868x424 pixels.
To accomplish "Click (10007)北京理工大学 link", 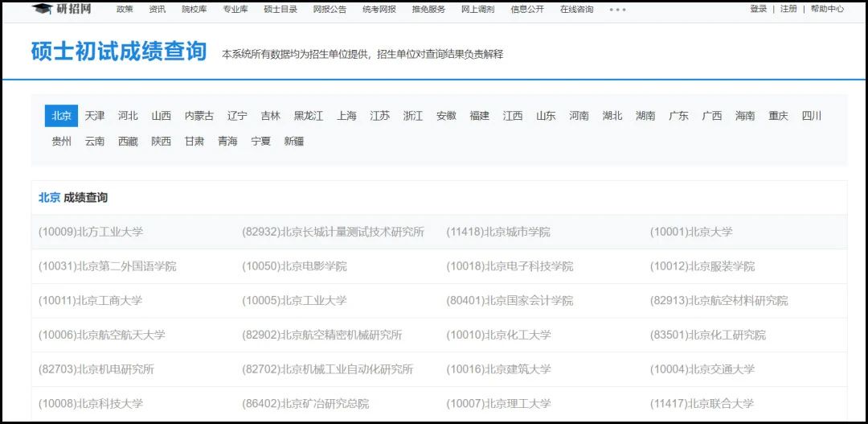I will click(x=498, y=404).
